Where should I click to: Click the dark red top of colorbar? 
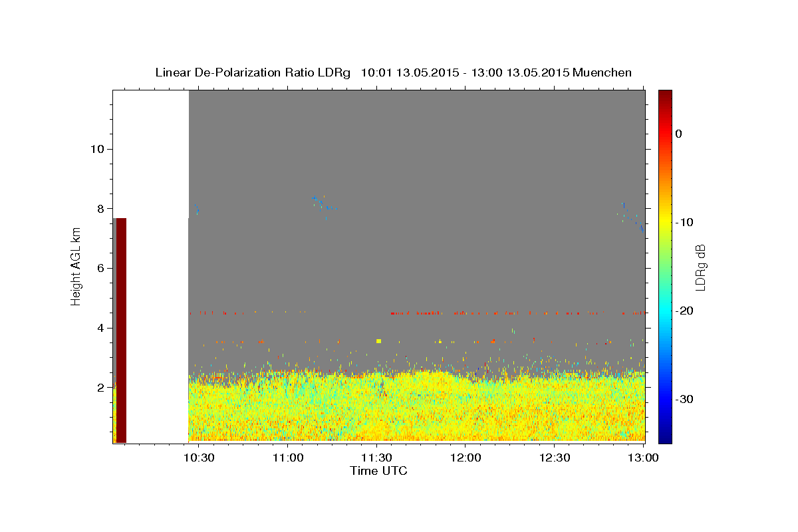click(x=665, y=96)
